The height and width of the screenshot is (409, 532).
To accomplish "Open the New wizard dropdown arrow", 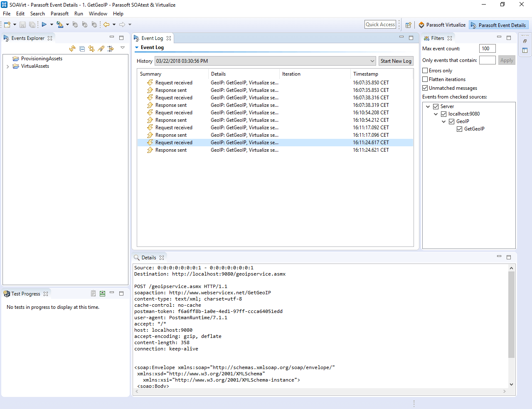I will pyautogui.click(x=15, y=25).
